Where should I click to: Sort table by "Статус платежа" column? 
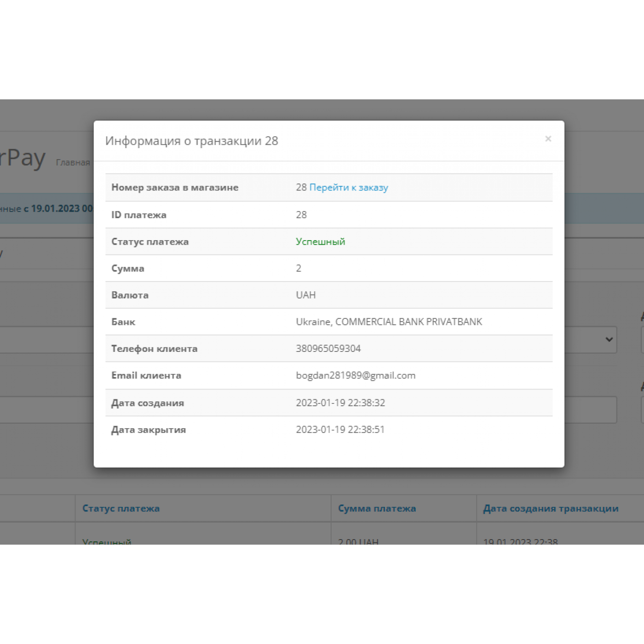pyautogui.click(x=121, y=508)
